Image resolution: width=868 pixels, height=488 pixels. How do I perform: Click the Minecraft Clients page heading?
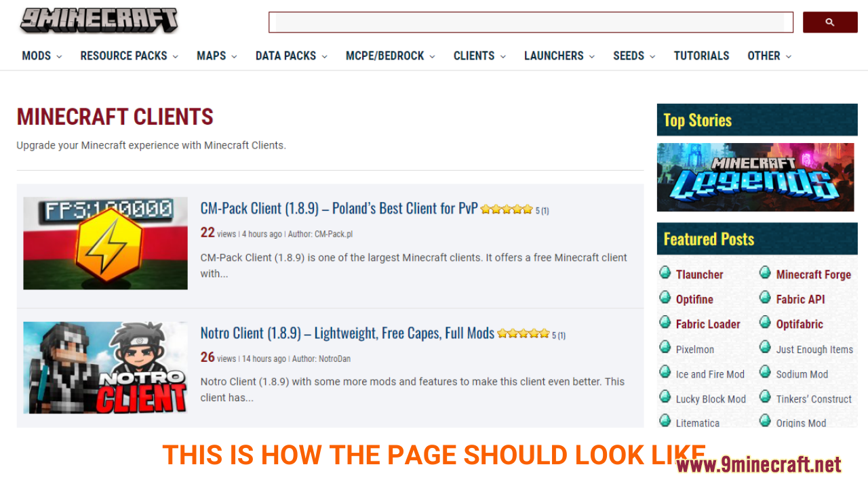tap(115, 117)
